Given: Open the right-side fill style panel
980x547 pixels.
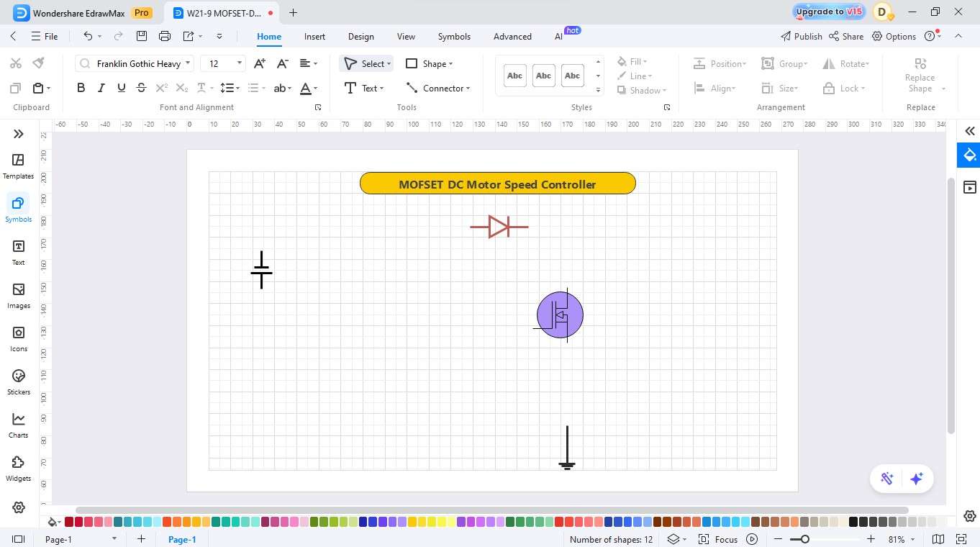Looking at the screenshot, I should pos(970,155).
